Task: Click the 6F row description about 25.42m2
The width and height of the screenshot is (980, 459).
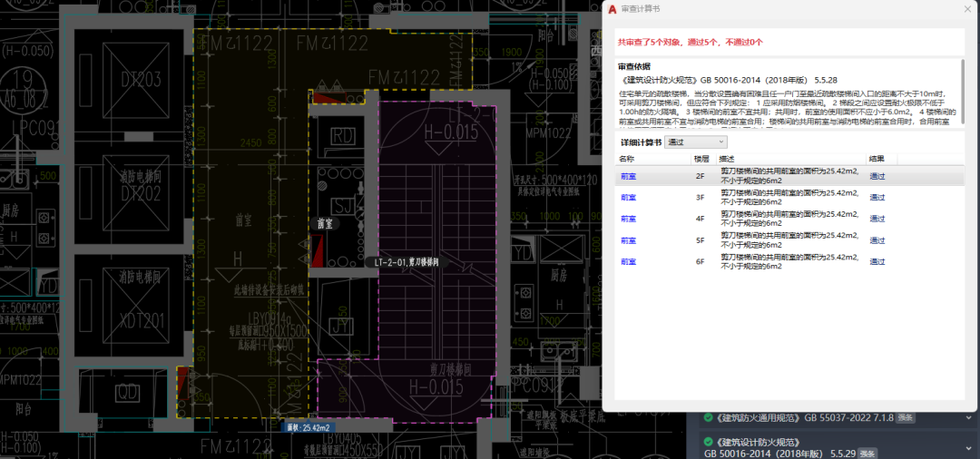Action: click(x=789, y=261)
